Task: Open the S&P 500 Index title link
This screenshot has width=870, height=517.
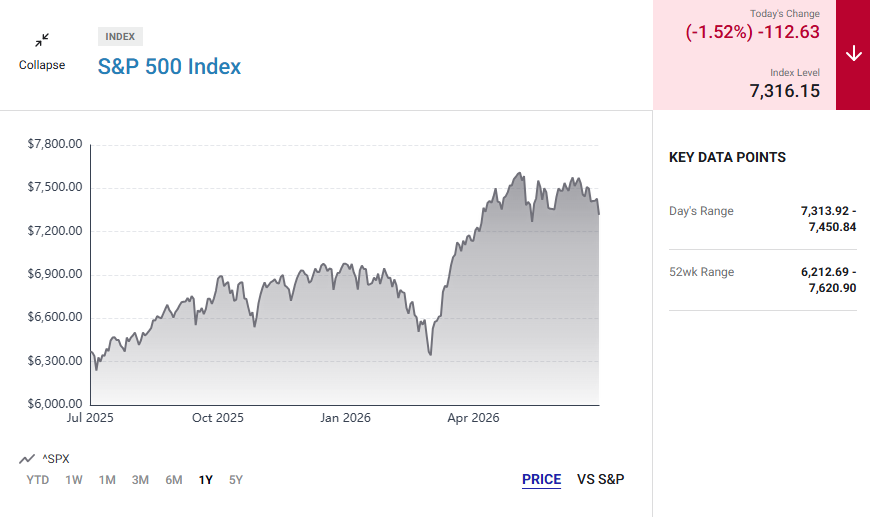Action: [169, 67]
